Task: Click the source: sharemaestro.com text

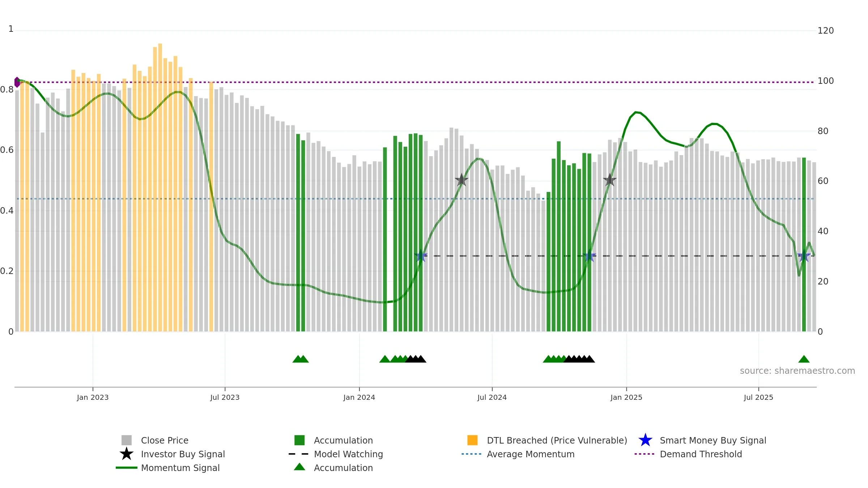Action: (797, 371)
